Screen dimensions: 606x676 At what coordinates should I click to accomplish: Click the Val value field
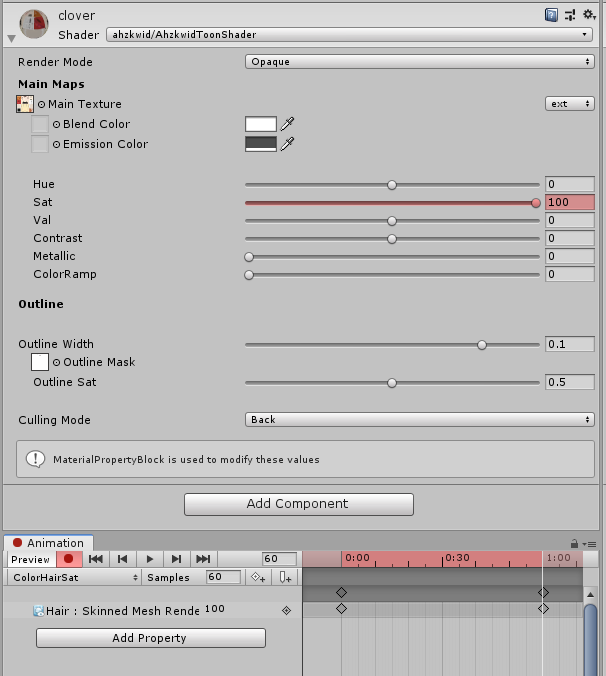[x=570, y=220]
